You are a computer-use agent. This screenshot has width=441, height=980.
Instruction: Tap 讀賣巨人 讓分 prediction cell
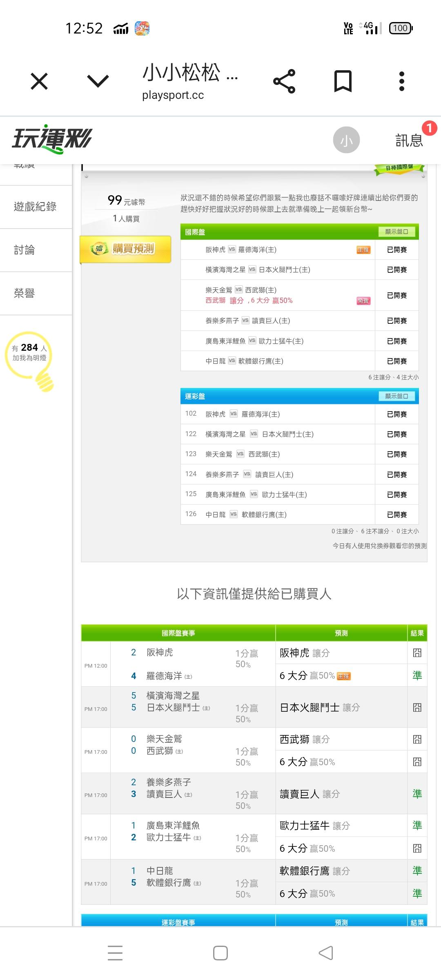(341, 794)
